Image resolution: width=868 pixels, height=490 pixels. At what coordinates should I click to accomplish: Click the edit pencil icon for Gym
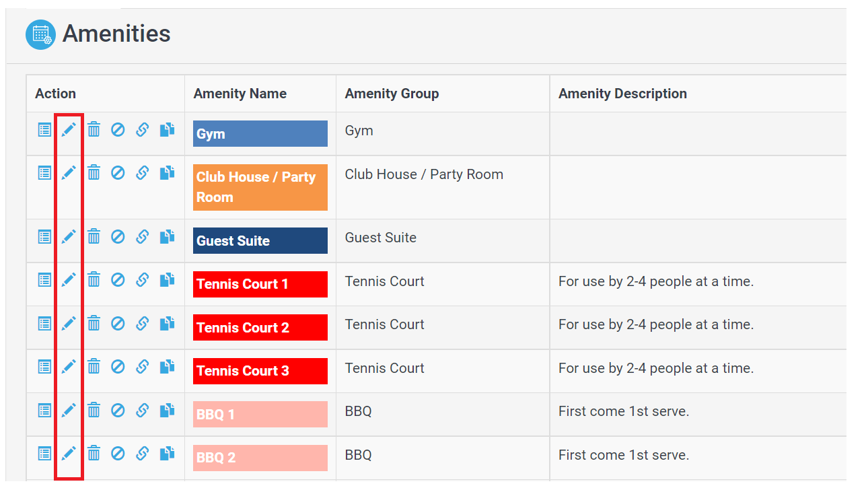click(69, 130)
